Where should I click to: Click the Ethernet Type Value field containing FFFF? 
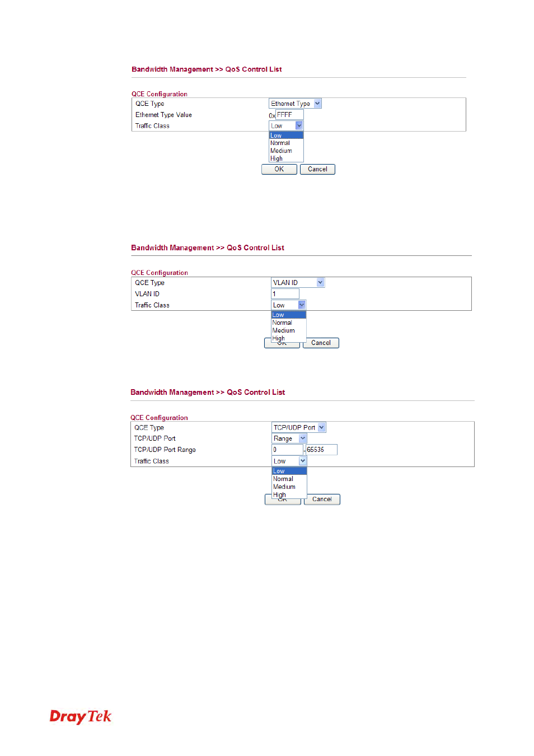click(x=289, y=115)
